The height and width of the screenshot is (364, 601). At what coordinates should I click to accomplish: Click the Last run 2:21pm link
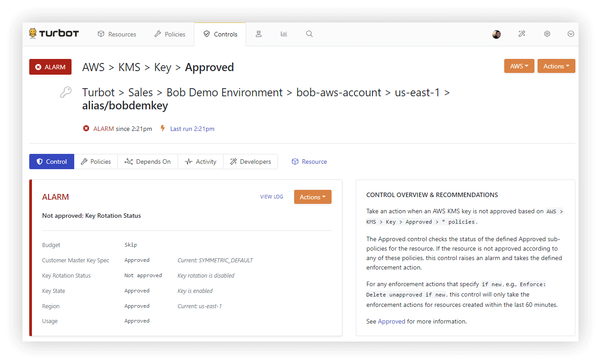pyautogui.click(x=192, y=129)
